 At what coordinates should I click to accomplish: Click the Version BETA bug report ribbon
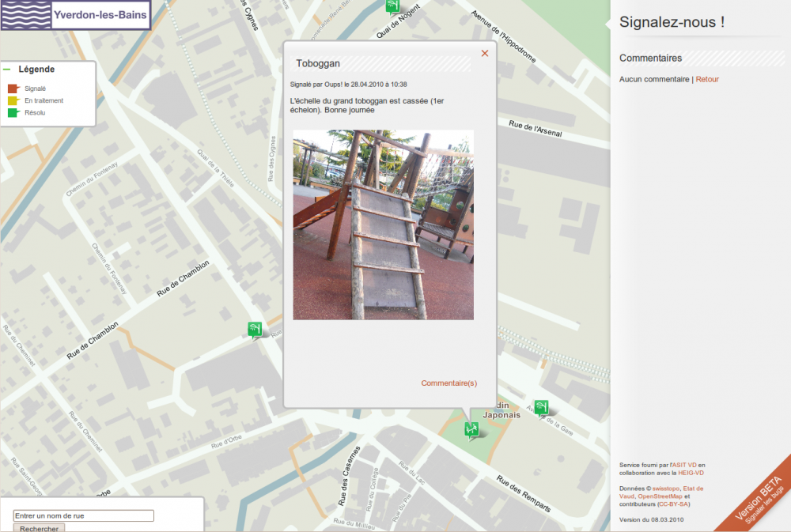759,500
